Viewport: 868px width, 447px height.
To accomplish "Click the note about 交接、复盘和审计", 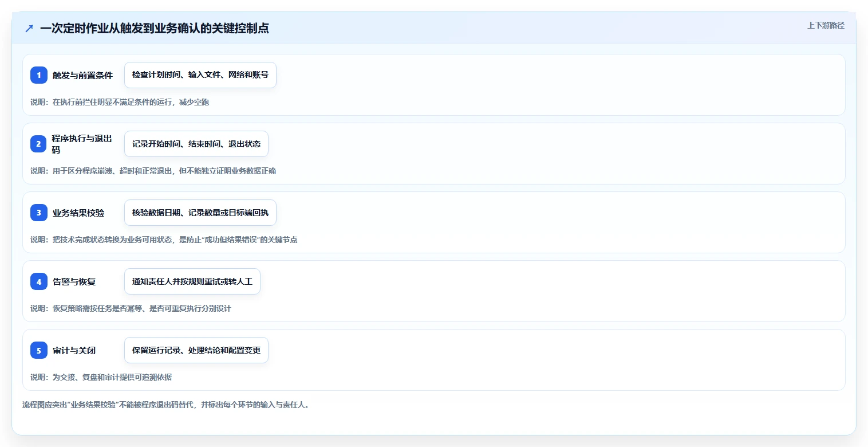I will [x=101, y=377].
